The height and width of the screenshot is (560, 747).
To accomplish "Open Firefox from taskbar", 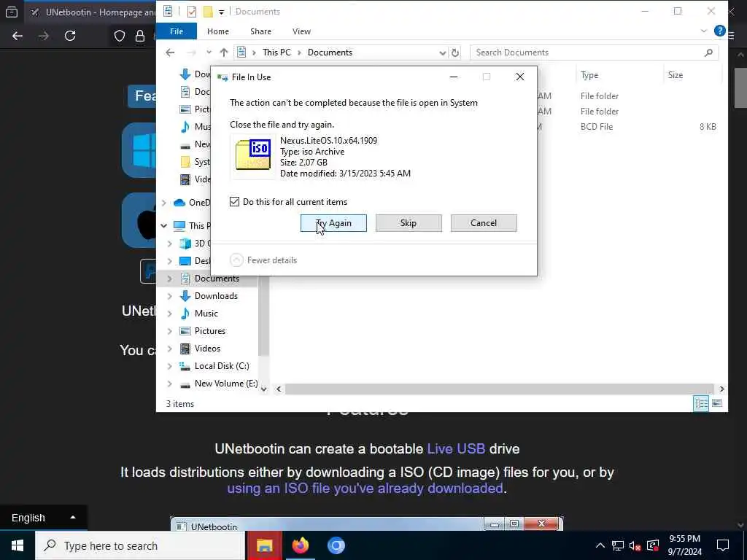I will pyautogui.click(x=300, y=545).
